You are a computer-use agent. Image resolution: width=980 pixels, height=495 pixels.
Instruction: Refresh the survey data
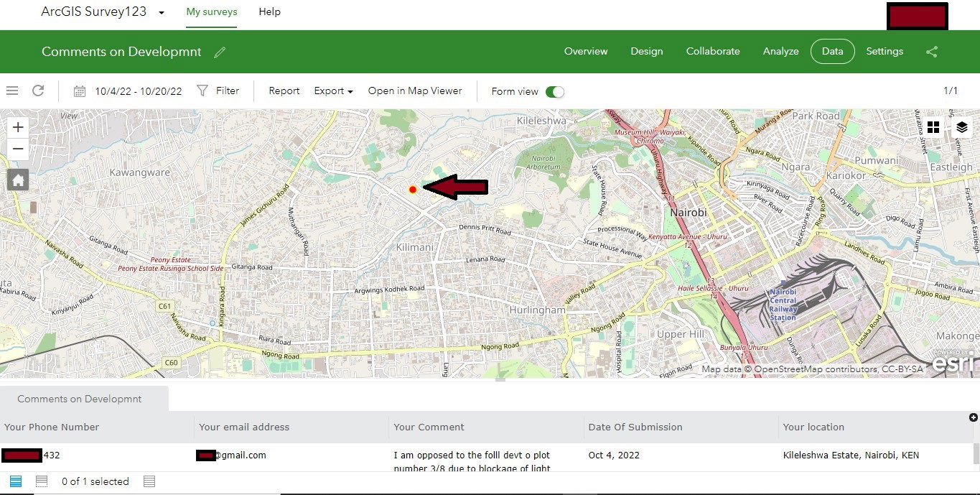click(x=38, y=91)
